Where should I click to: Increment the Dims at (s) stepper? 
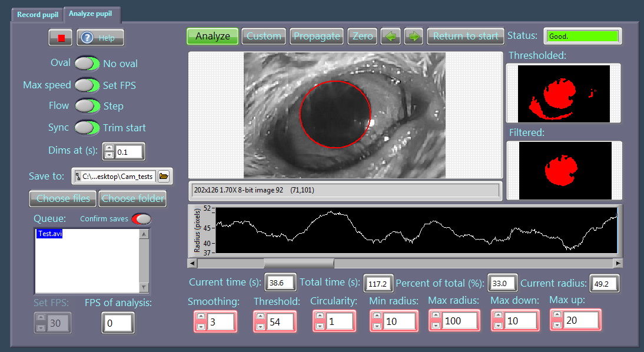(108, 148)
